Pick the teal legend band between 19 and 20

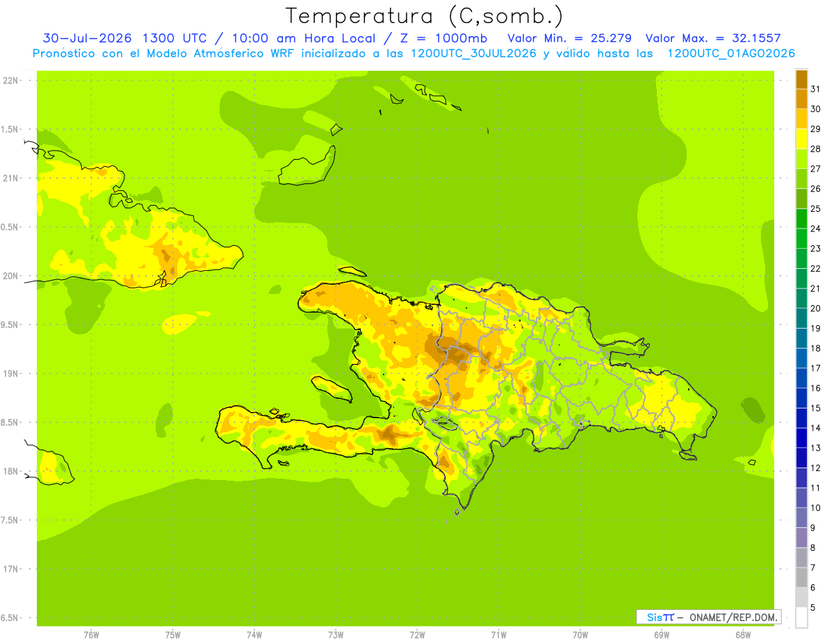(x=801, y=318)
